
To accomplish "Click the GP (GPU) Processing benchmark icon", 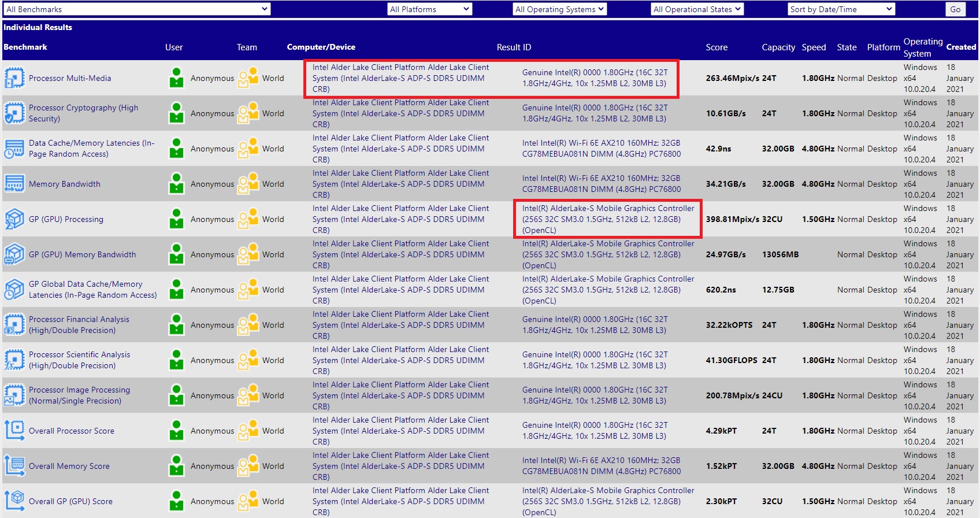I will click(x=14, y=219).
